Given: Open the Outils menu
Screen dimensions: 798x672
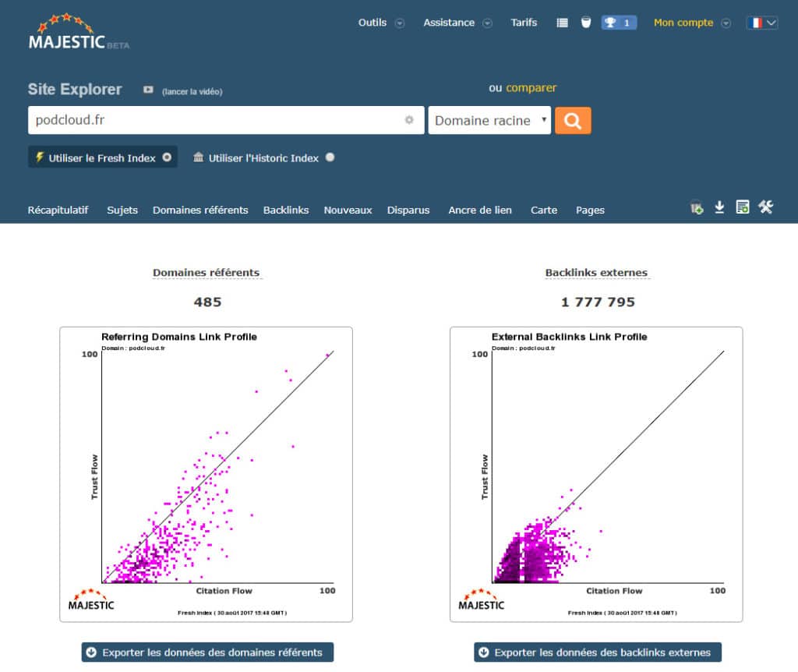Looking at the screenshot, I should [372, 23].
